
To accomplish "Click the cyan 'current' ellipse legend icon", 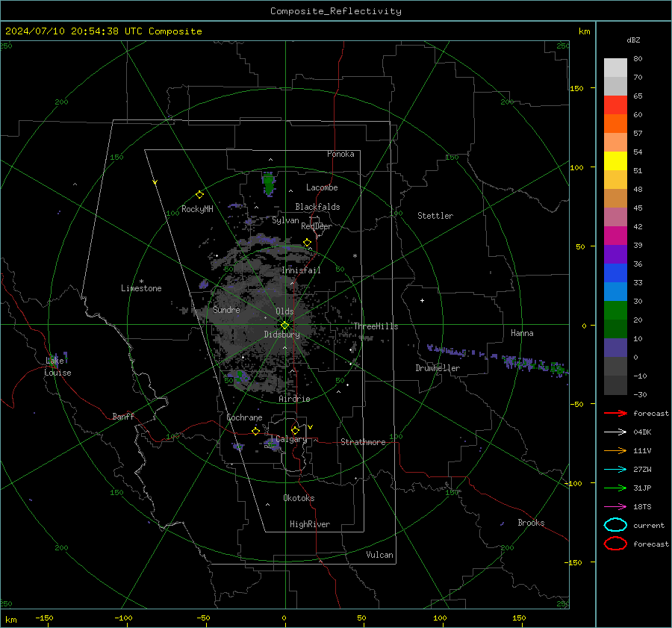I will tap(615, 525).
